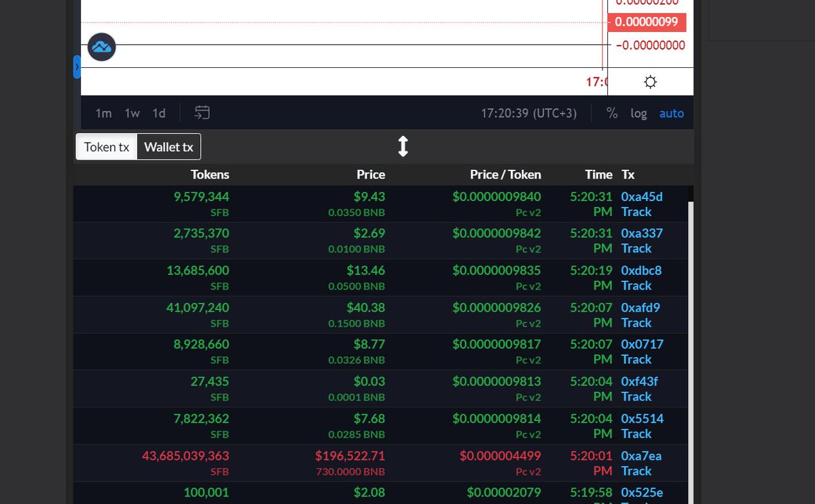Select the 1m time range
Image resolution: width=815 pixels, height=504 pixels.
[x=103, y=113]
